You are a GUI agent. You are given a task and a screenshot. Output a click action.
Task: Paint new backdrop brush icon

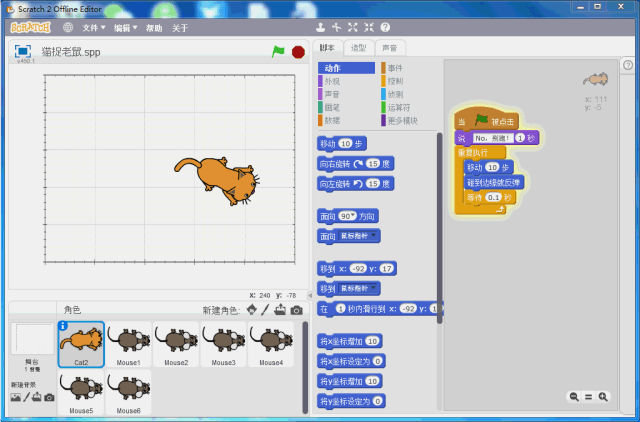[x=27, y=397]
